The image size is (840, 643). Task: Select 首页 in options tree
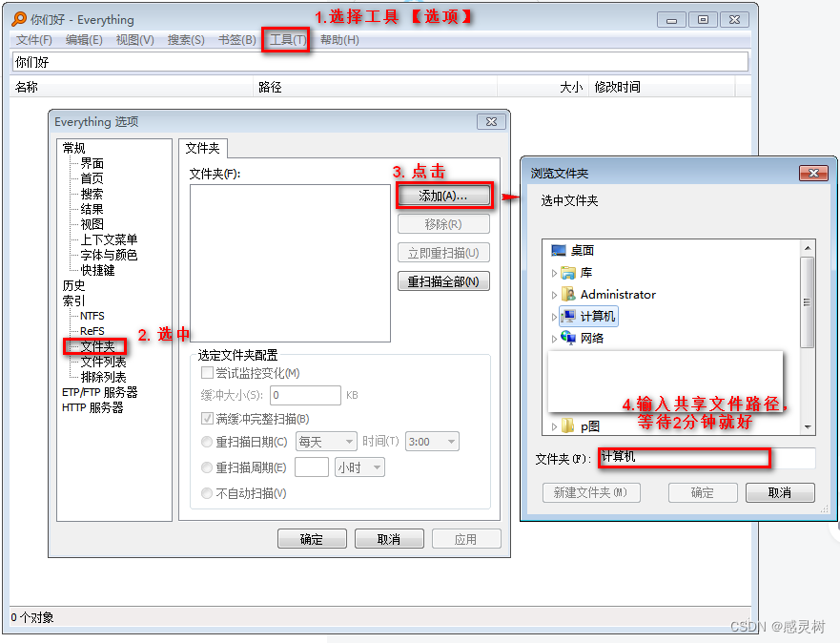(x=92, y=178)
